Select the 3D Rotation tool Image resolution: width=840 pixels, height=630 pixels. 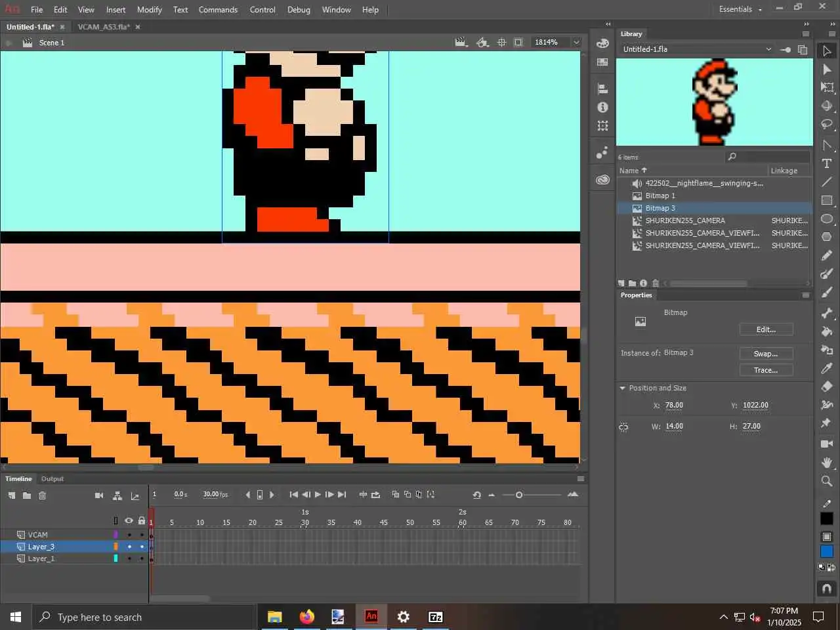click(827, 106)
